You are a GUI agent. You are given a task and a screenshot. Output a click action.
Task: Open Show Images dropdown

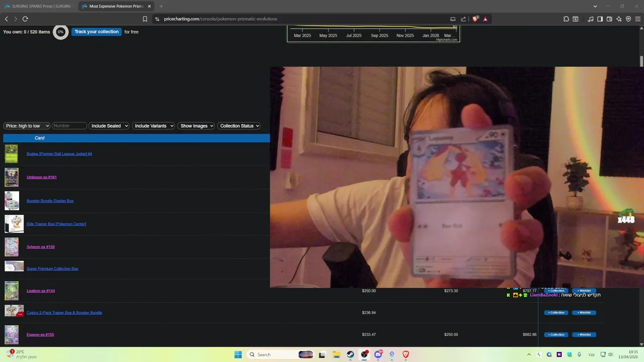tap(196, 126)
